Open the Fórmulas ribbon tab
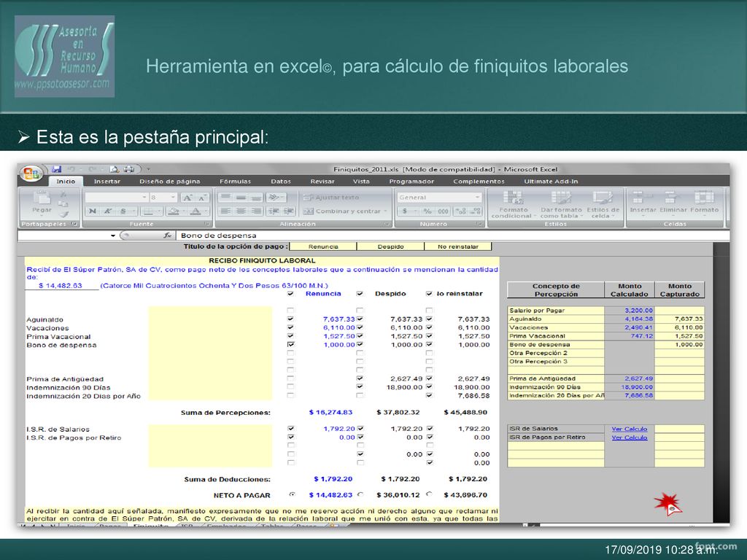Viewport: 747px width, 560px height. point(236,182)
